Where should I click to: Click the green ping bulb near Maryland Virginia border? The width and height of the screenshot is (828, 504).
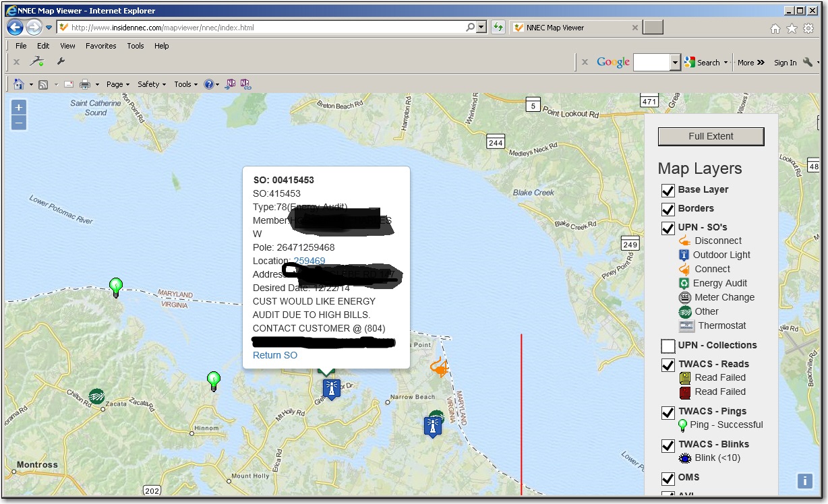(116, 287)
